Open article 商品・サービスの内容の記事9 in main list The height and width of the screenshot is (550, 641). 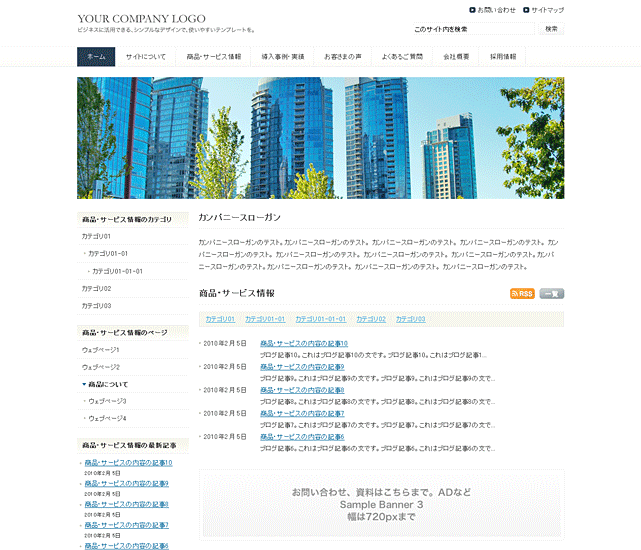click(x=302, y=367)
